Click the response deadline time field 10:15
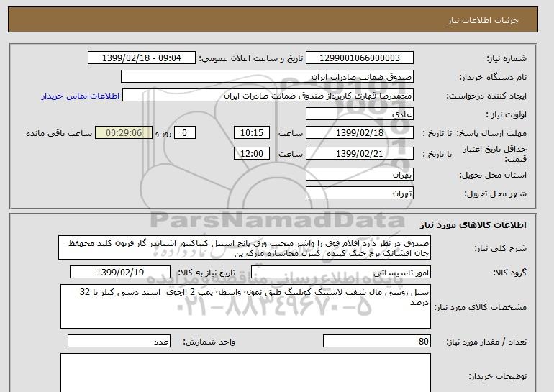This screenshot has height=392, width=554. (252, 133)
